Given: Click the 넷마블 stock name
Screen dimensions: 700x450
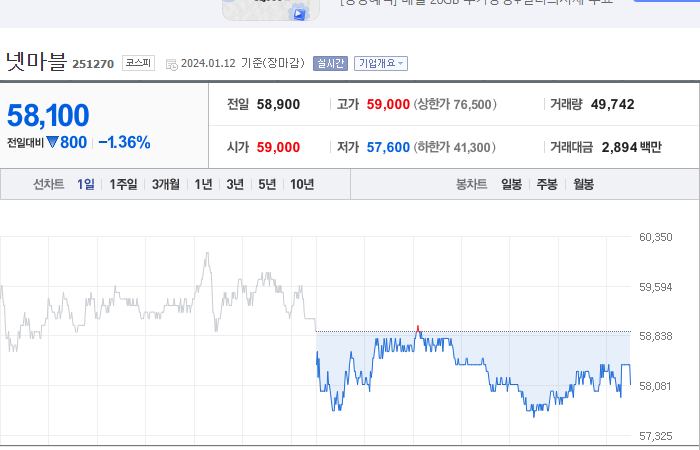Looking at the screenshot, I should pos(36,61).
